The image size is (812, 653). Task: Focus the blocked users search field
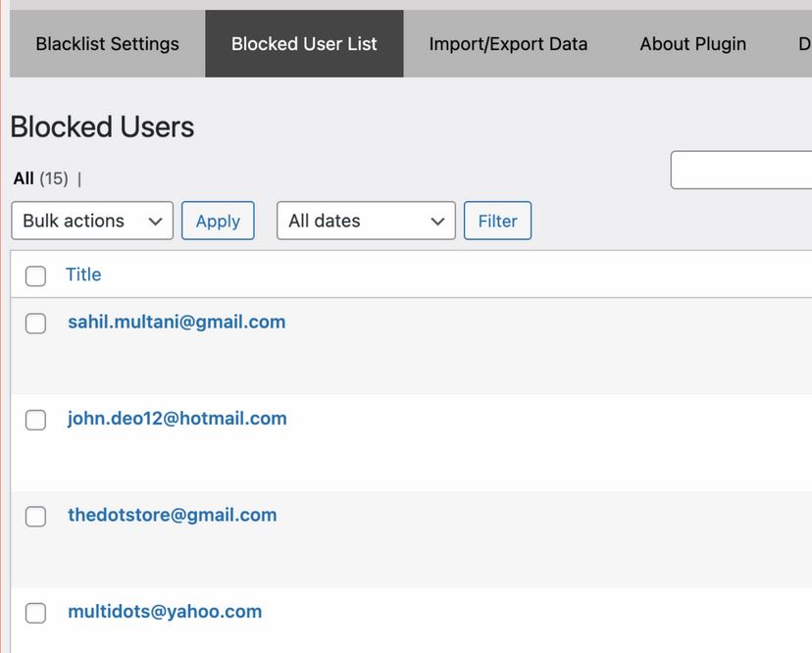tap(741, 170)
